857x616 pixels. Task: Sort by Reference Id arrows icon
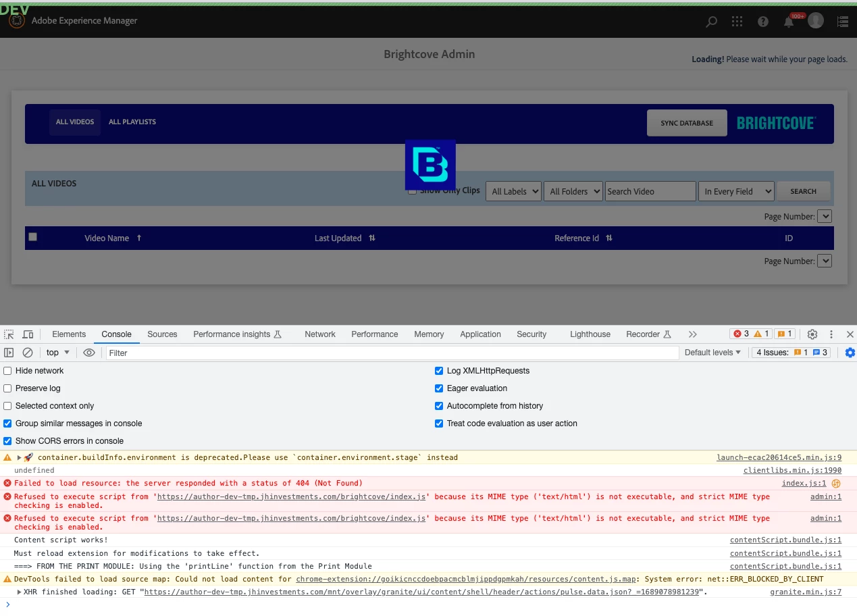click(609, 238)
